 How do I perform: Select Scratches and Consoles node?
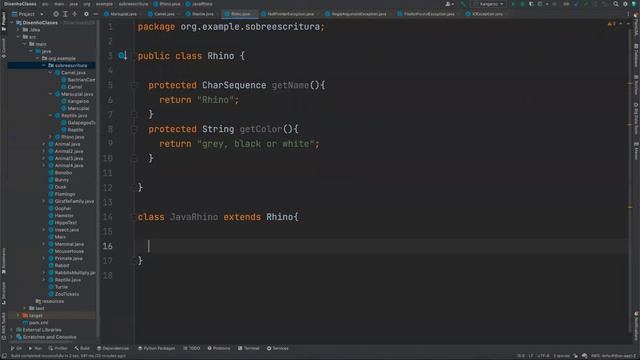tap(46, 337)
